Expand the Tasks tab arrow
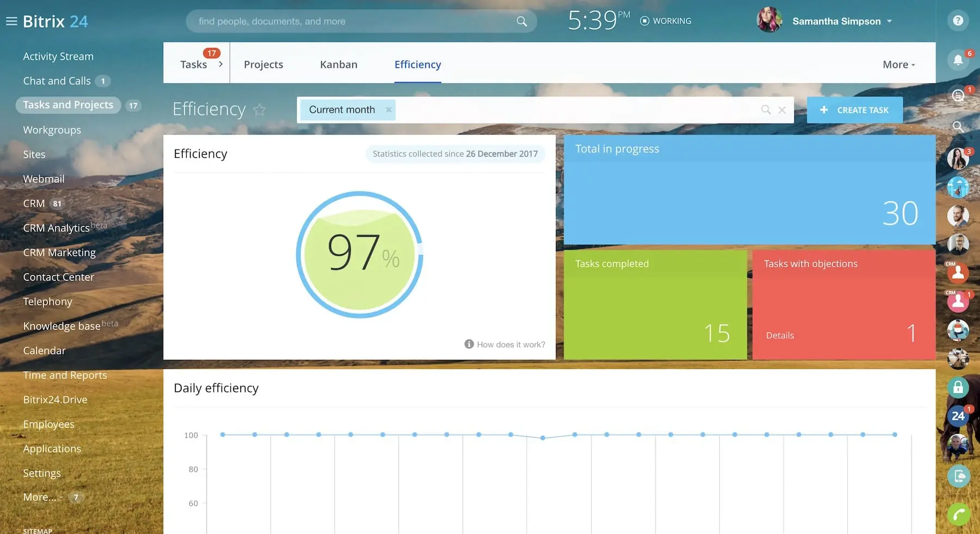Viewport: 980px width, 534px height. pos(220,64)
